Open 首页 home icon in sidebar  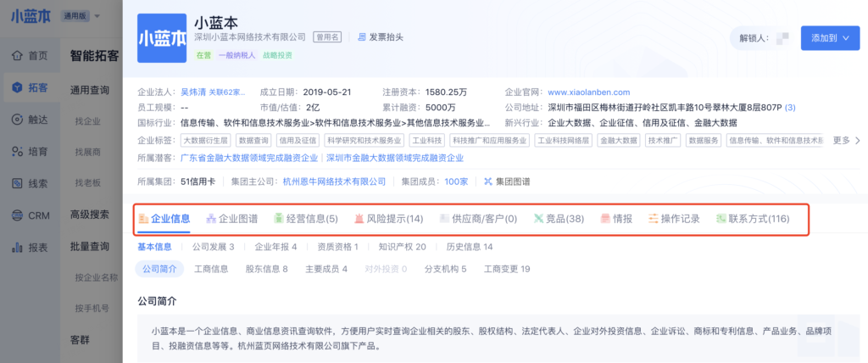coord(16,56)
